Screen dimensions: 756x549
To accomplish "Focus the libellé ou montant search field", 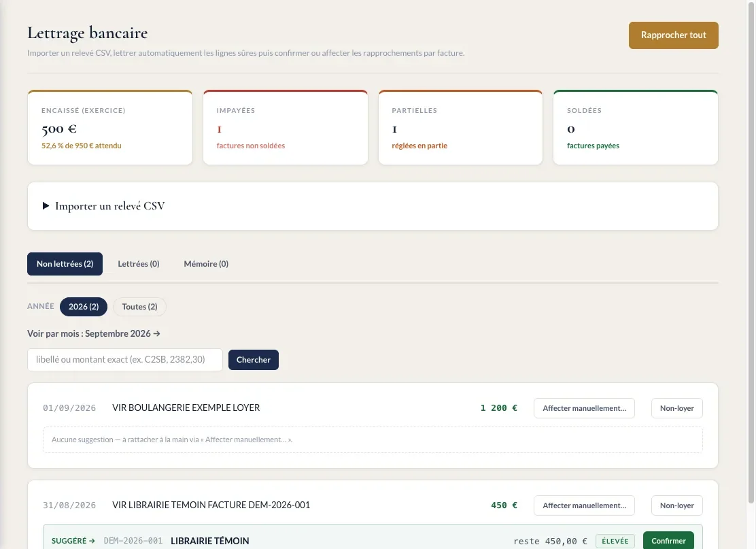I will pos(125,360).
